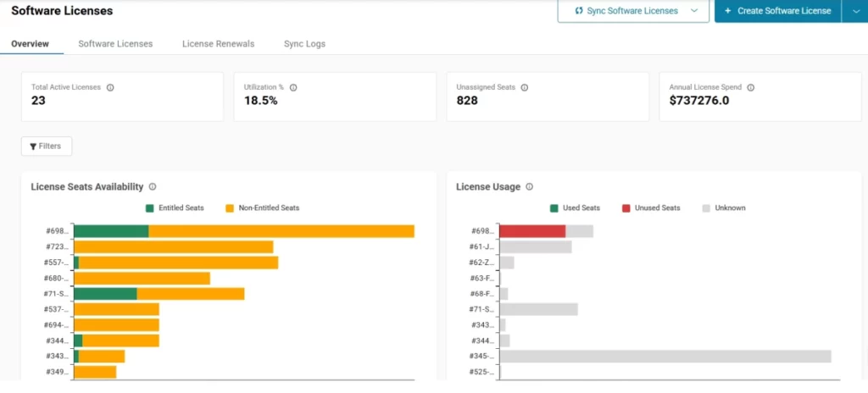Click the Total Active Licenses value 23
This screenshot has height=393, width=868.
coord(38,101)
